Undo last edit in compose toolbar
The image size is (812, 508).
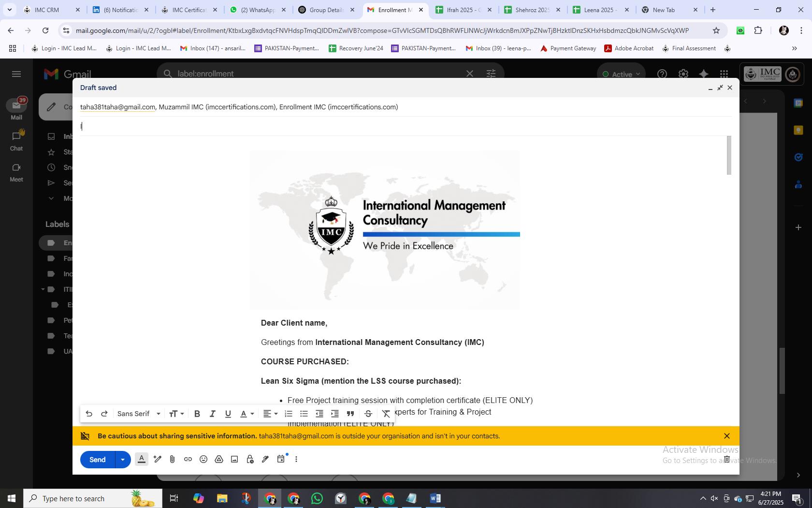(89, 414)
